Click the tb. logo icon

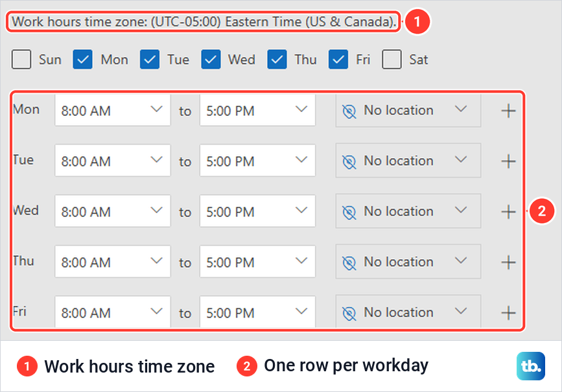pyautogui.click(x=531, y=366)
